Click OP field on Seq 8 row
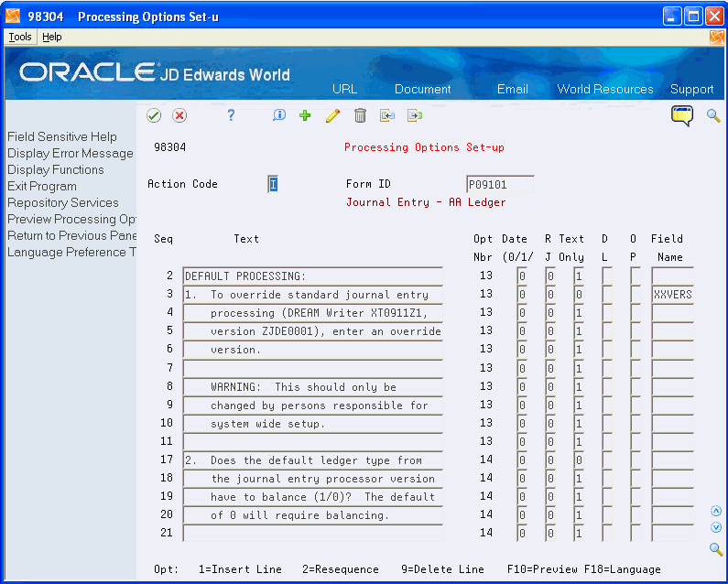Viewport: 728px width, 584px height. point(636,386)
